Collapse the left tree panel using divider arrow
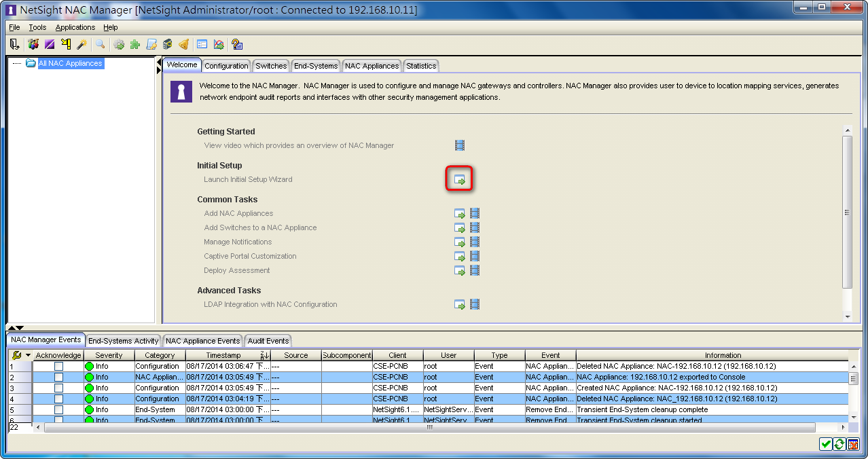 tap(159, 61)
